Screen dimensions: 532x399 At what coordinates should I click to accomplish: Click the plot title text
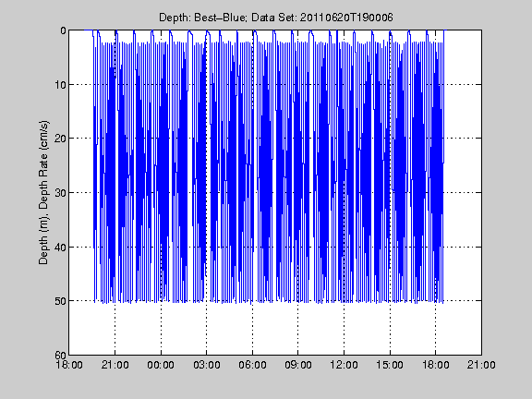[x=276, y=18]
